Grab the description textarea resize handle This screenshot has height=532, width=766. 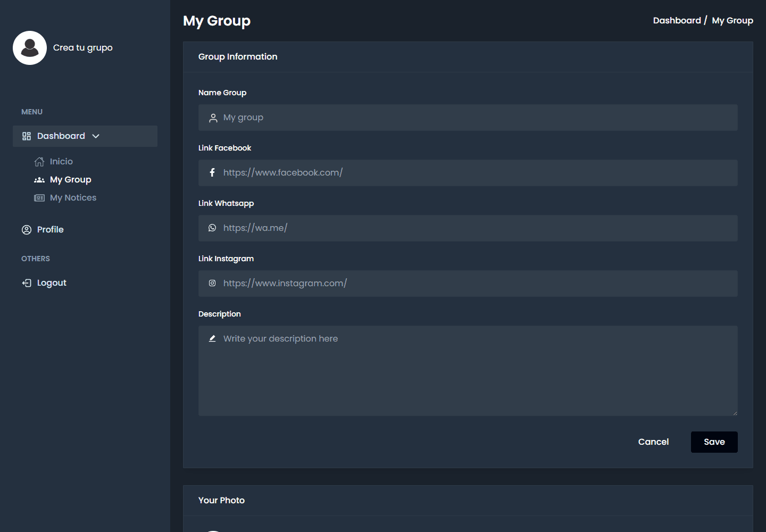coord(735,413)
